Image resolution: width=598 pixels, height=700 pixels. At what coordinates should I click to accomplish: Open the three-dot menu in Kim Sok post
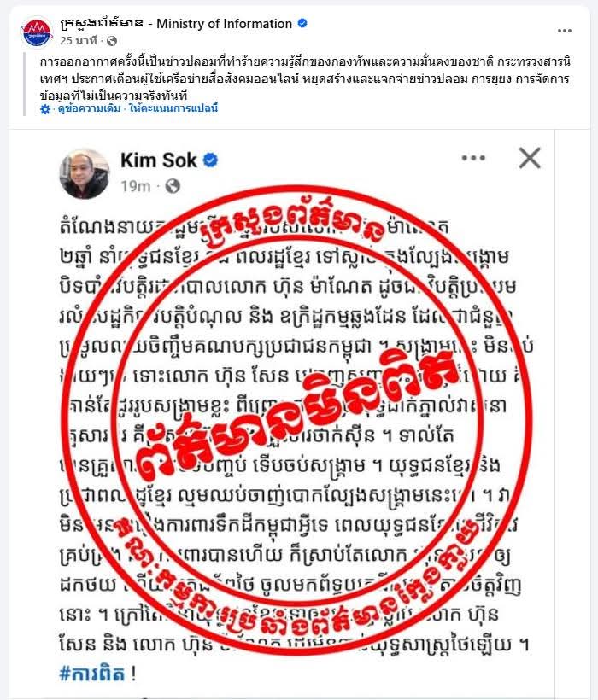point(473,158)
